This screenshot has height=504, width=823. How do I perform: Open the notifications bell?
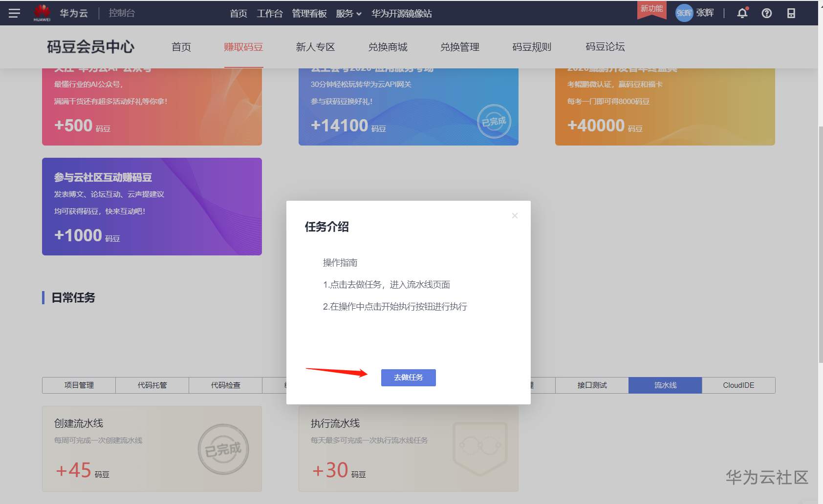(x=742, y=13)
